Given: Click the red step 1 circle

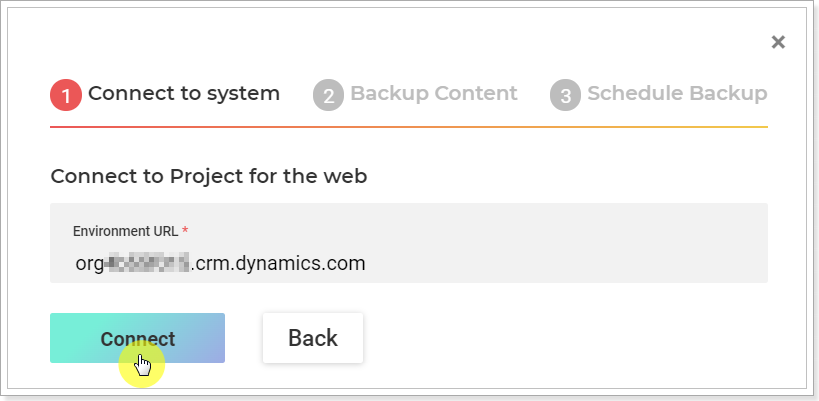Looking at the screenshot, I should (66, 95).
